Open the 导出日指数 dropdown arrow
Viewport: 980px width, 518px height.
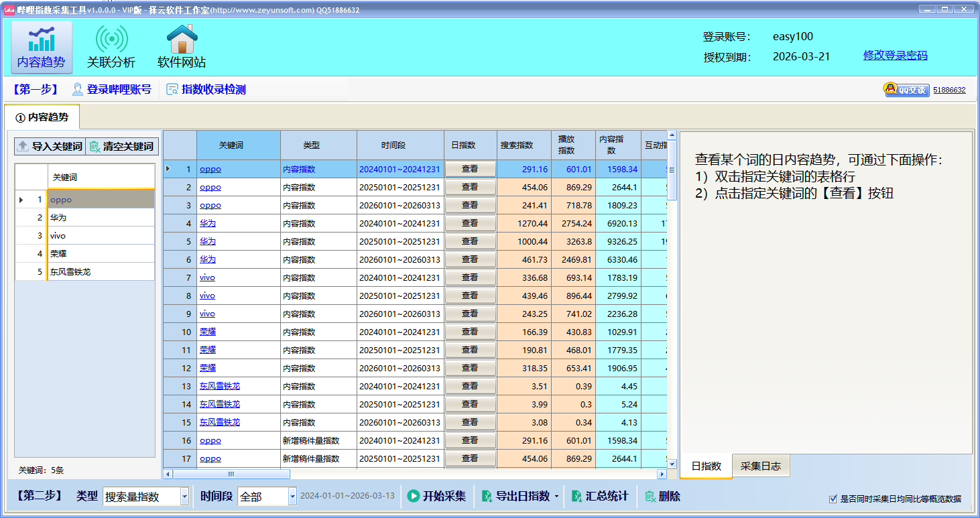[x=556, y=497]
